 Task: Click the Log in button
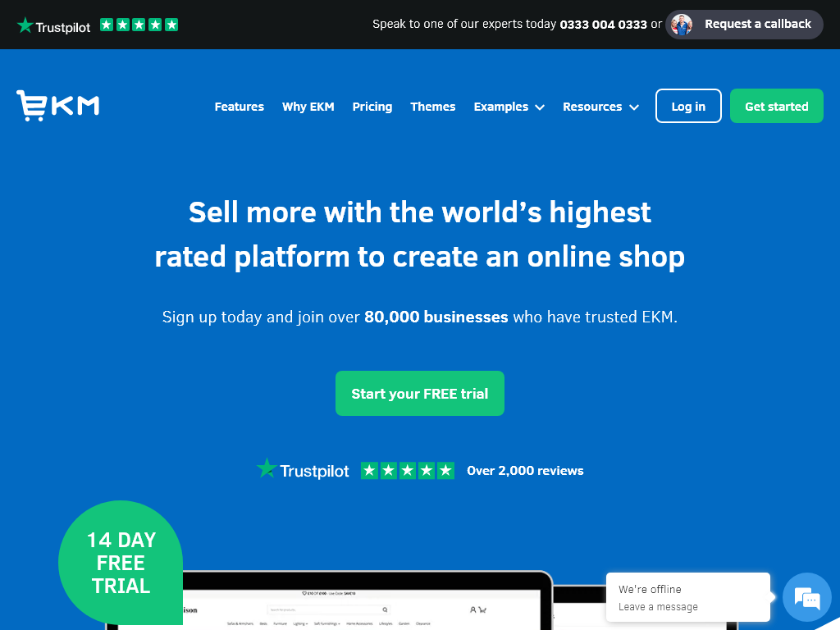(688, 106)
